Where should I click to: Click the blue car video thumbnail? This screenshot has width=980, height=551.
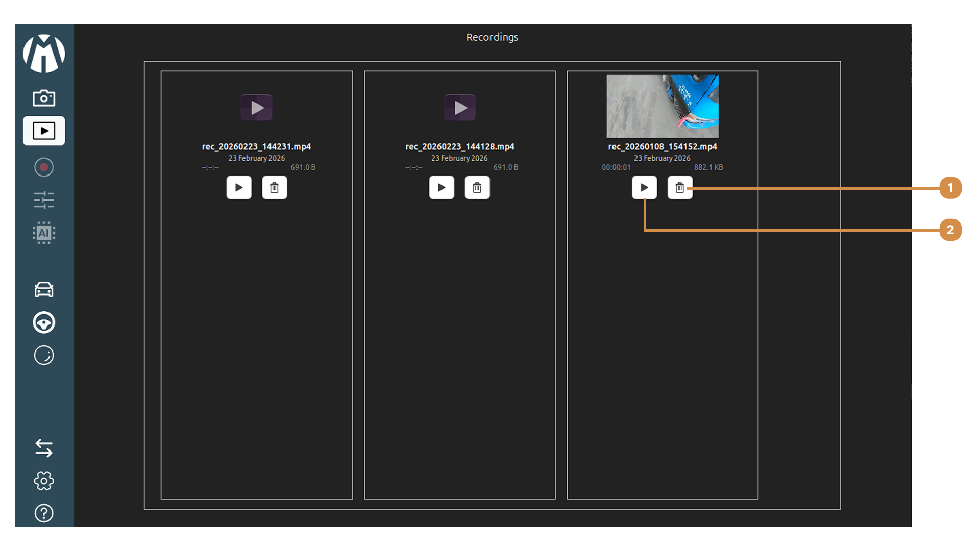(662, 106)
